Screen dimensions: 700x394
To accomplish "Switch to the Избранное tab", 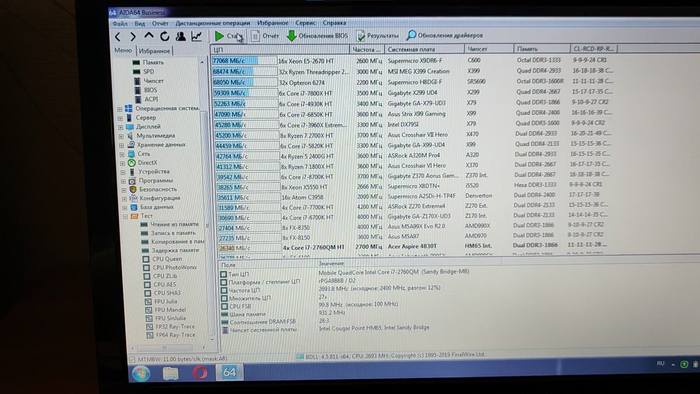I will click(x=154, y=51).
